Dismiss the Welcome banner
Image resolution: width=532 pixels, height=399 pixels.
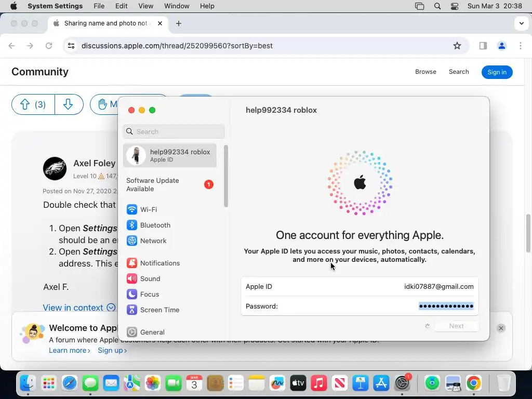pyautogui.click(x=501, y=328)
